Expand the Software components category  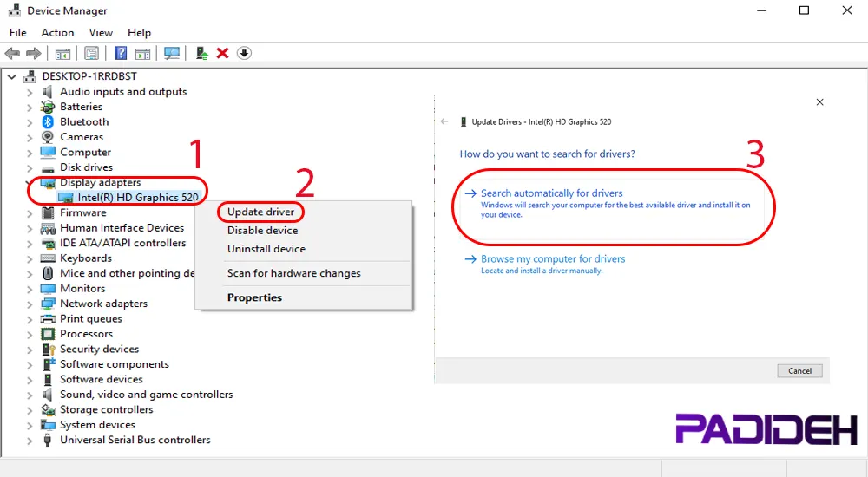coord(30,364)
